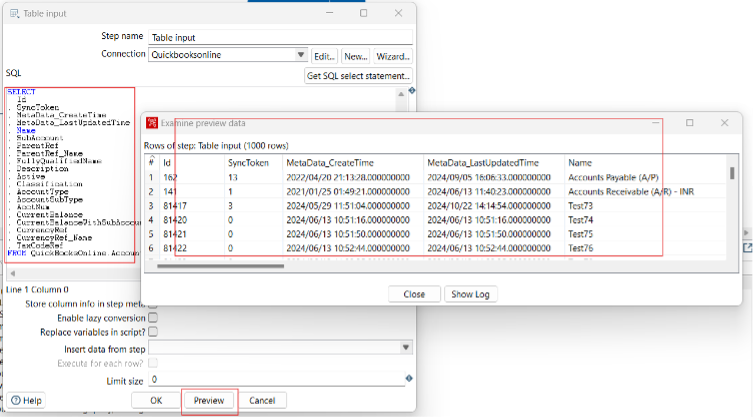The height and width of the screenshot is (418, 755).
Task: Click the Show Log button
Action: point(469,295)
